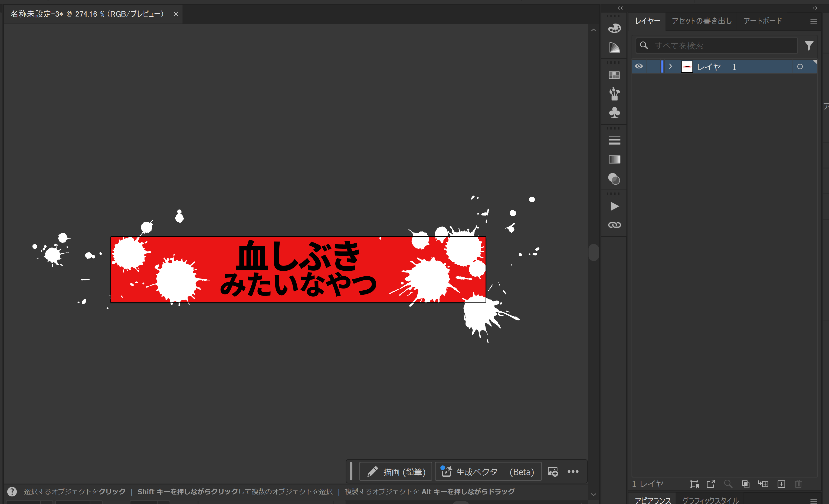
Task: Click the Delete Selection trash icon
Action: [798, 484]
